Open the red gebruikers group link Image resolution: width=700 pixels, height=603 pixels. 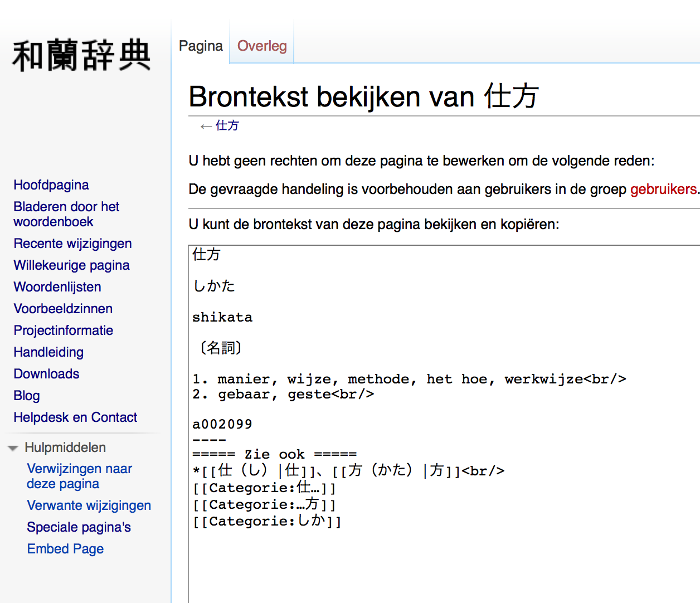pyautogui.click(x=663, y=189)
